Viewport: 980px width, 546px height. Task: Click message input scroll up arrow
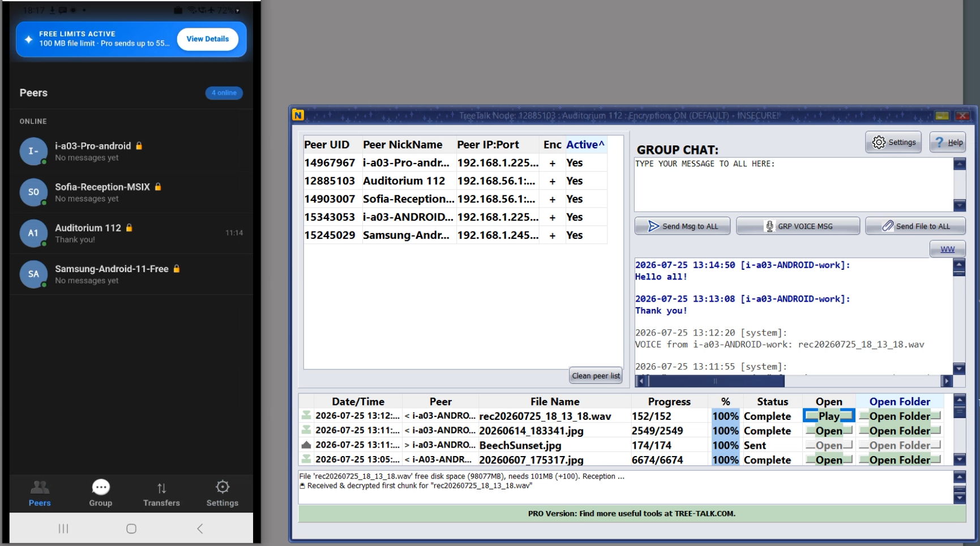959,164
